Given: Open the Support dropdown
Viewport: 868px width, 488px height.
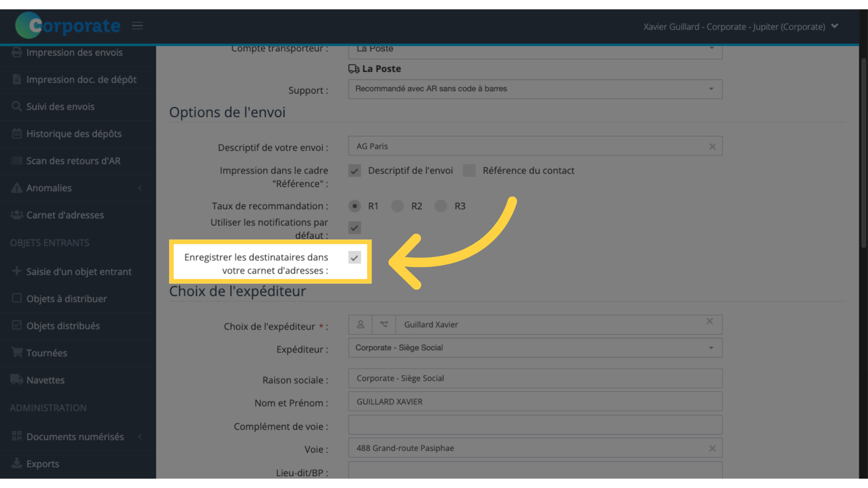Looking at the screenshot, I should 535,89.
